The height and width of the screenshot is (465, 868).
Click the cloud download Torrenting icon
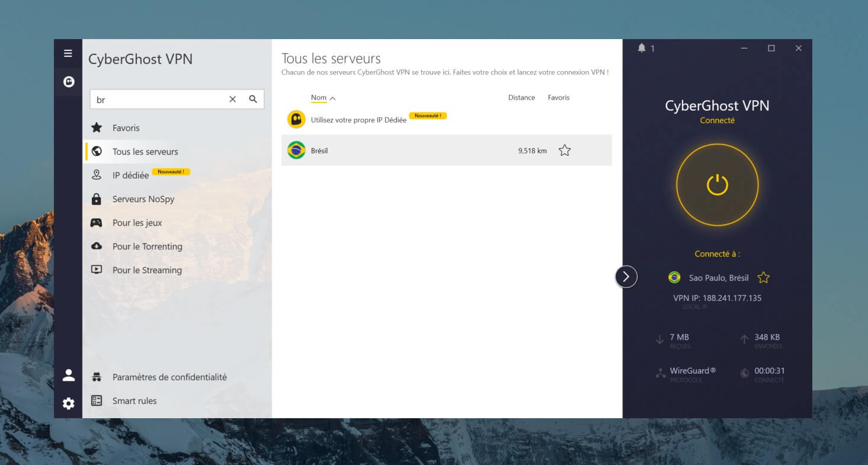[97, 246]
